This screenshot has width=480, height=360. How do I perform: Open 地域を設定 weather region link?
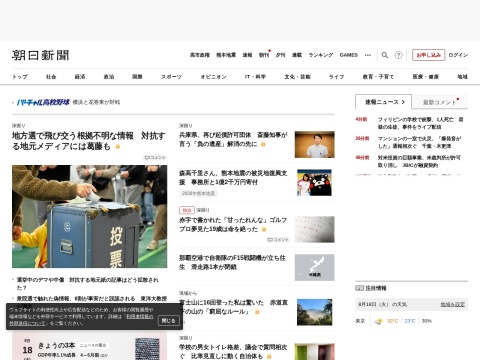click(x=452, y=304)
